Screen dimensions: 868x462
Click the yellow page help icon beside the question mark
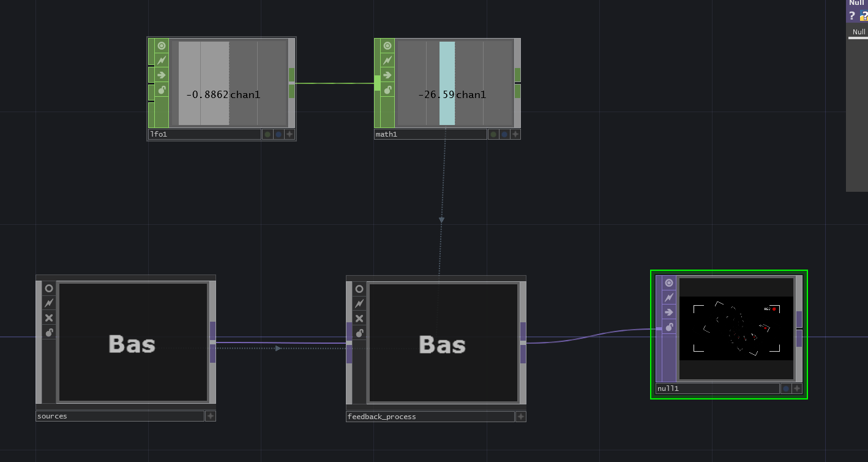862,15
